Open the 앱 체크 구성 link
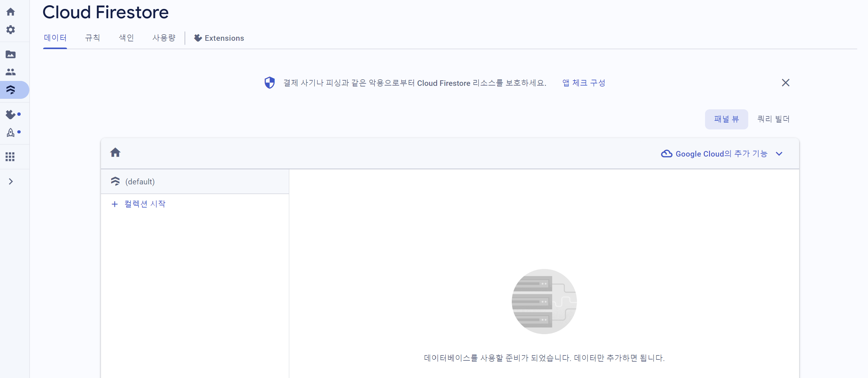The height and width of the screenshot is (378, 868). [x=584, y=83]
